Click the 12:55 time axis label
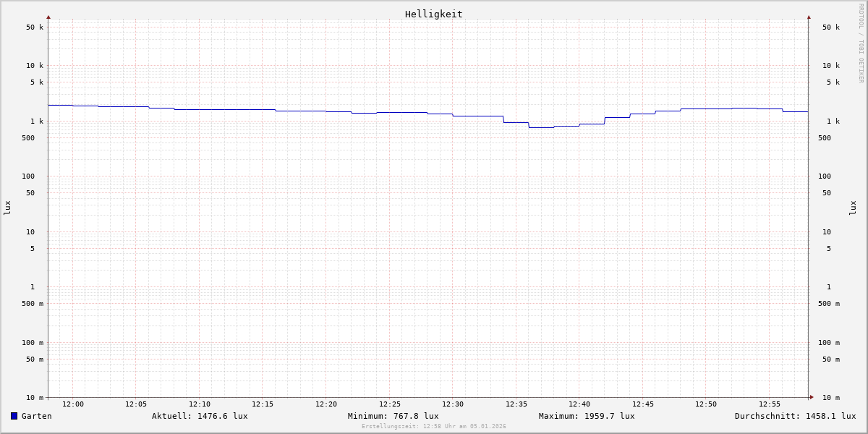The height and width of the screenshot is (434, 868). pos(770,404)
